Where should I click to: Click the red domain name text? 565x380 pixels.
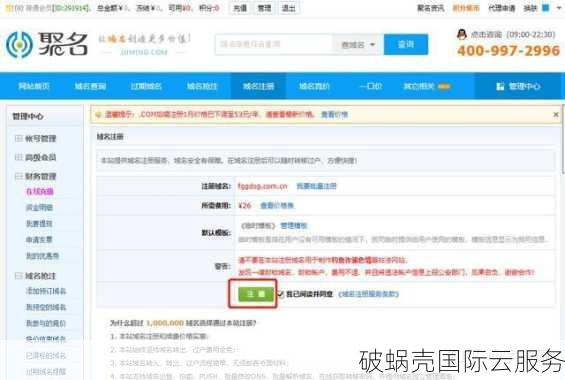(263, 186)
